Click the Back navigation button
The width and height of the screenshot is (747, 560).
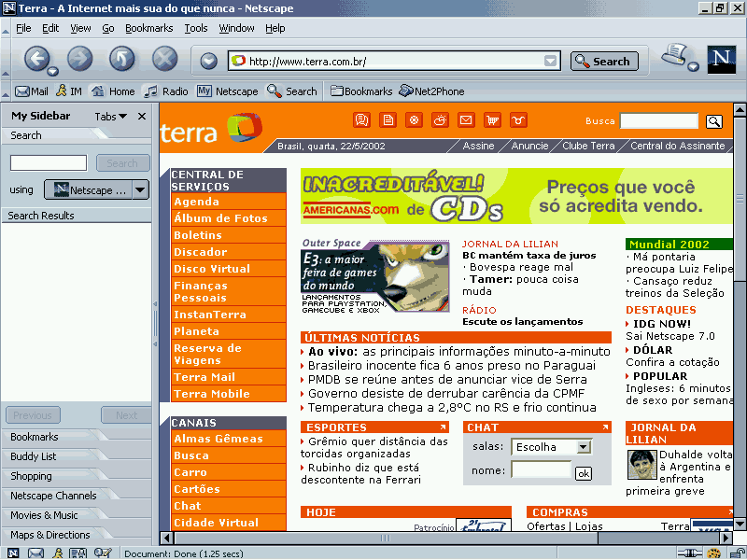point(36,60)
